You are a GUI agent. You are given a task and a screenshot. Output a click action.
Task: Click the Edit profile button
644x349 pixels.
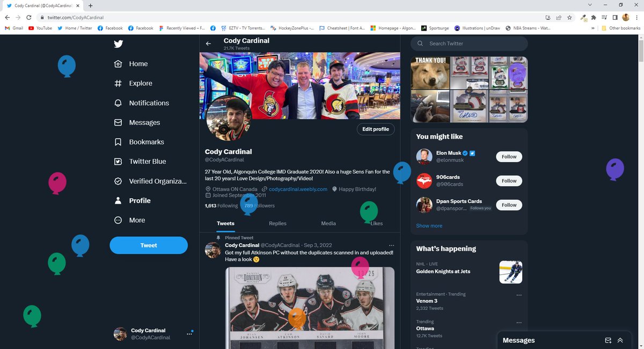pos(376,129)
